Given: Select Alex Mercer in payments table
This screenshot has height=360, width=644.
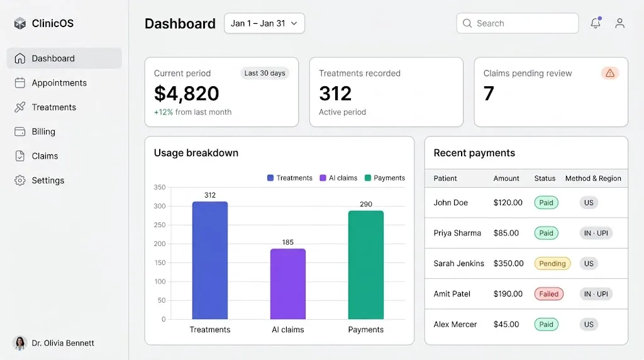Looking at the screenshot, I should pyautogui.click(x=455, y=324).
